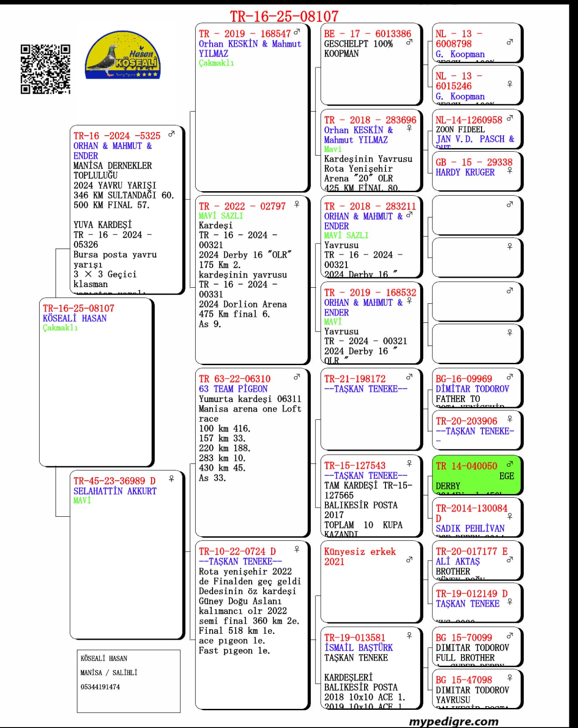The width and height of the screenshot is (578, 728).
Task: Click the female symbol in the GB-15-29338 box
Action: point(510,170)
